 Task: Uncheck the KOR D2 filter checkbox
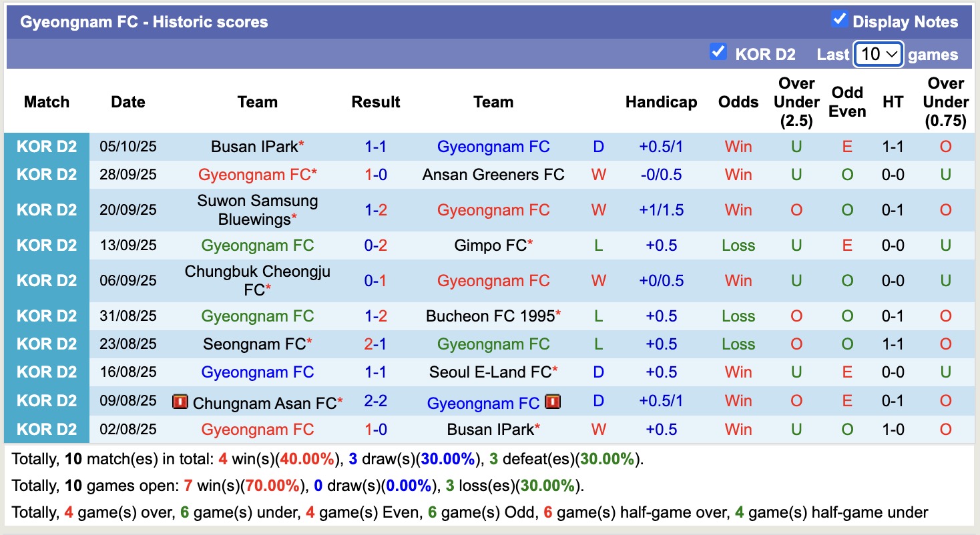(x=719, y=51)
